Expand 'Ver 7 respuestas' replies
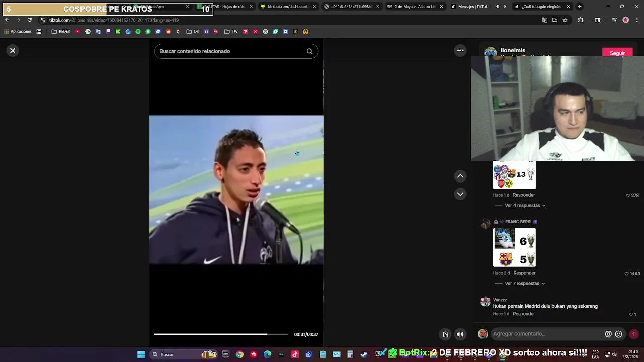644x362 pixels. 525,283
